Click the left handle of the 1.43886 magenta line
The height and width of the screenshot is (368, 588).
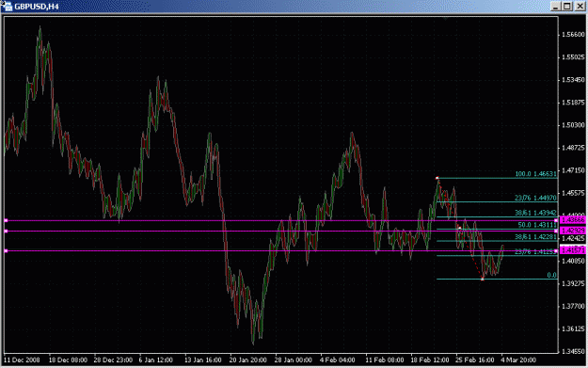tap(6, 220)
